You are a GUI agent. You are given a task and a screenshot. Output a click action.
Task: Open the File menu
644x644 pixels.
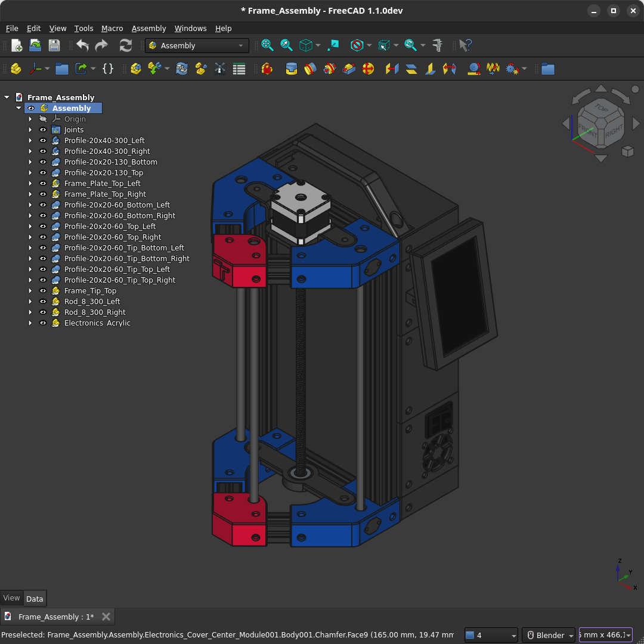pos(12,29)
